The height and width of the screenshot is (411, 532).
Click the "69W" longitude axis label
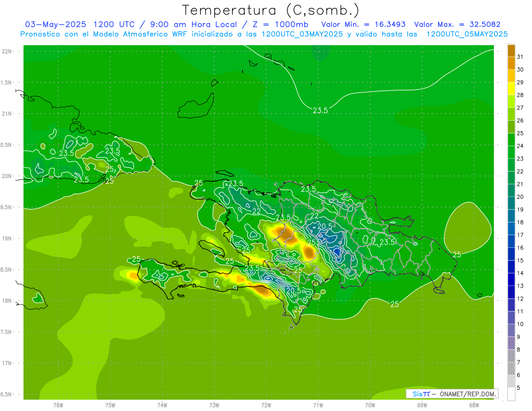[422, 405]
